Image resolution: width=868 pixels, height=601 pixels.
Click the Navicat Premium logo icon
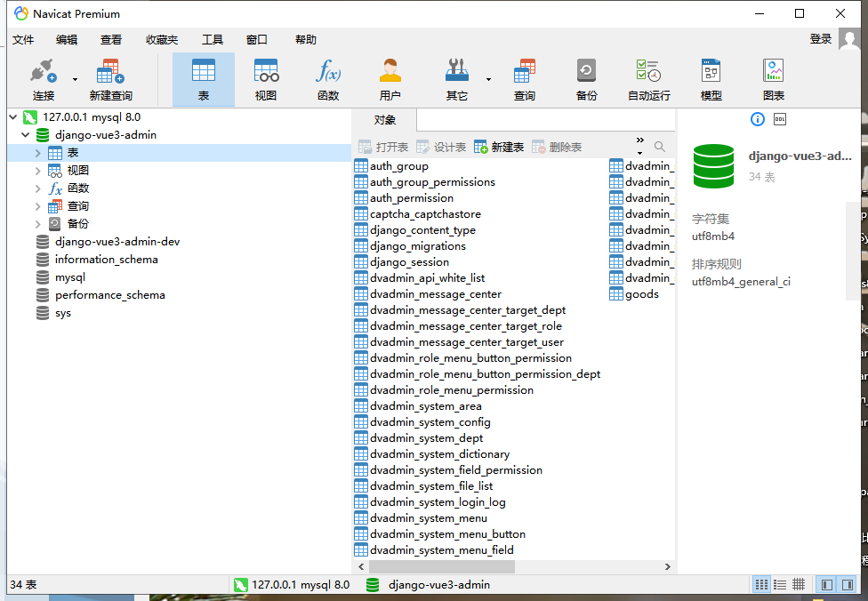(x=21, y=14)
